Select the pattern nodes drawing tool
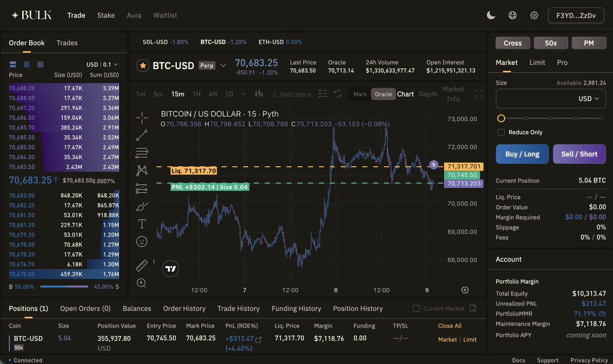Image resolution: width=613 pixels, height=364 pixels. [x=142, y=171]
